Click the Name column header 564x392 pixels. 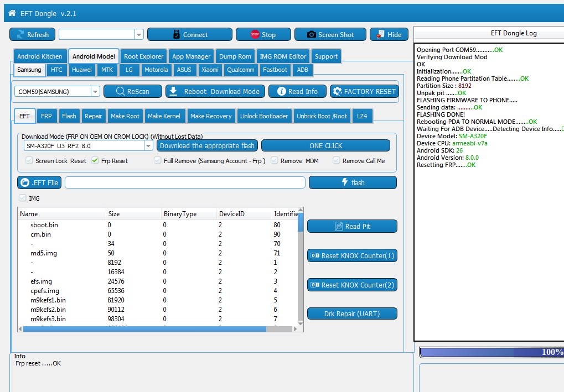tap(62, 213)
